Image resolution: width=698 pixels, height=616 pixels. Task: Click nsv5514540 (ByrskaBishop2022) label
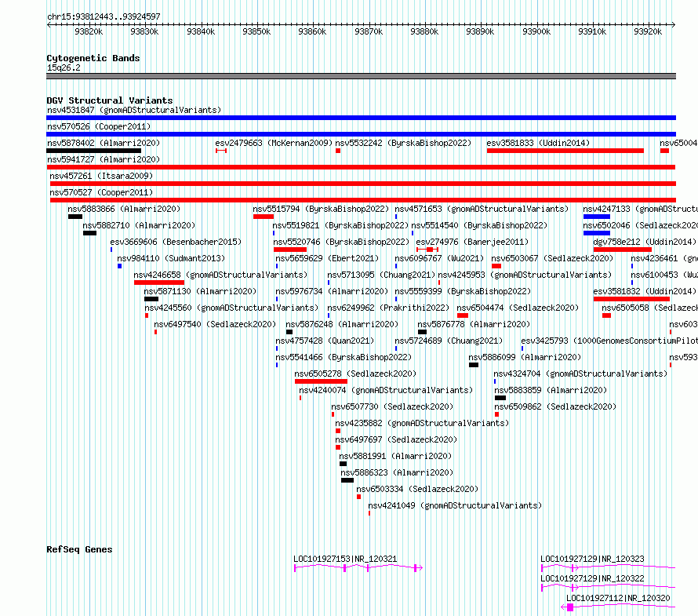479,225
